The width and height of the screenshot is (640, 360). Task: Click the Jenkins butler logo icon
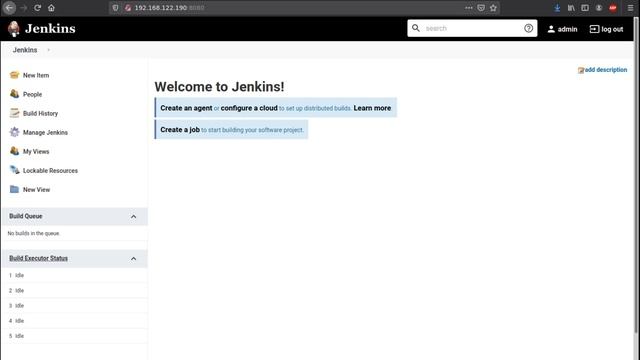14,29
